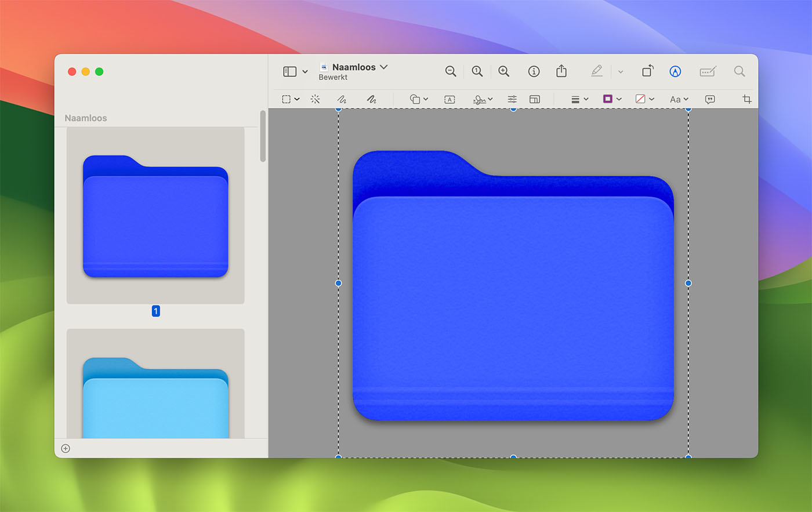
Task: Insert a text box
Action: coord(449,99)
